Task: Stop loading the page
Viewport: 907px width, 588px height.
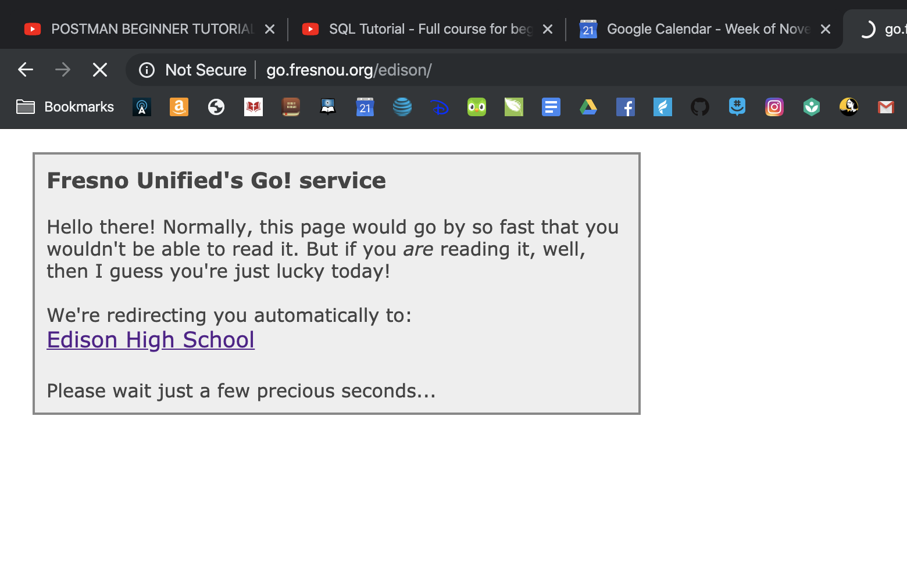Action: point(99,70)
